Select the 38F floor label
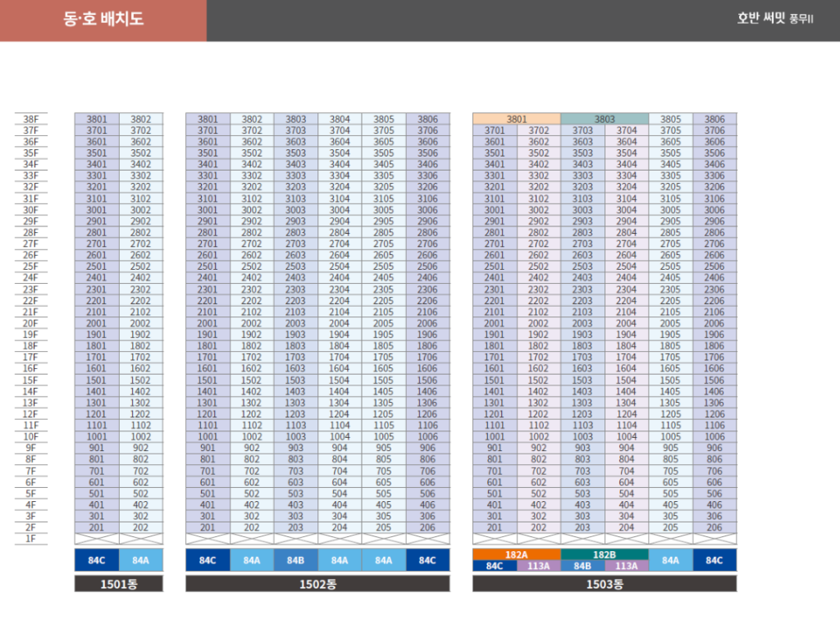This screenshot has height=620, width=840. [31, 119]
